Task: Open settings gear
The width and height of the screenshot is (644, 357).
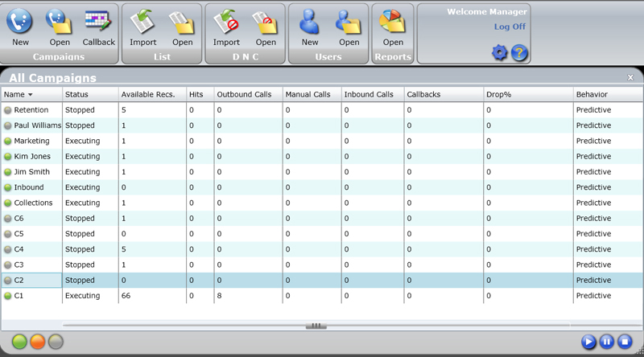Action: (x=499, y=53)
